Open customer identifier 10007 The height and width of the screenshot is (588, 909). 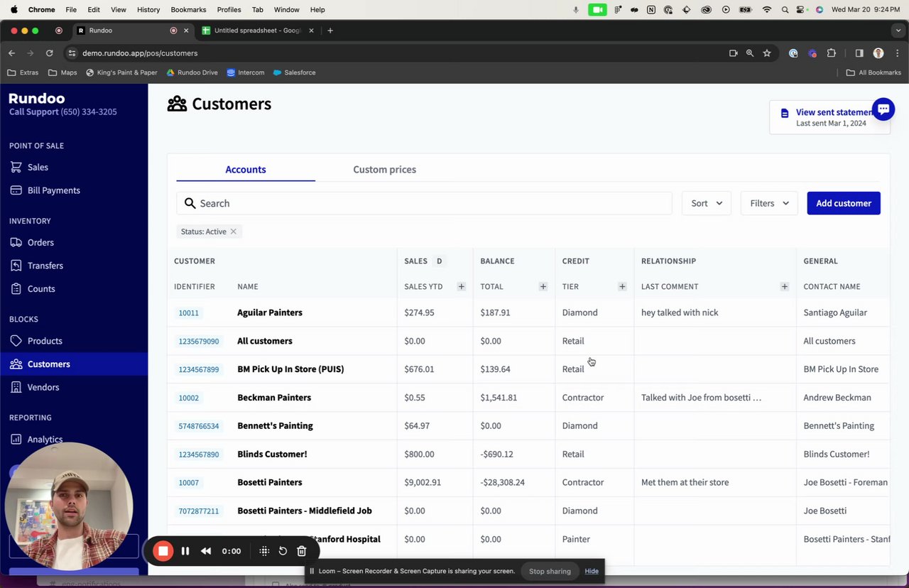point(189,483)
